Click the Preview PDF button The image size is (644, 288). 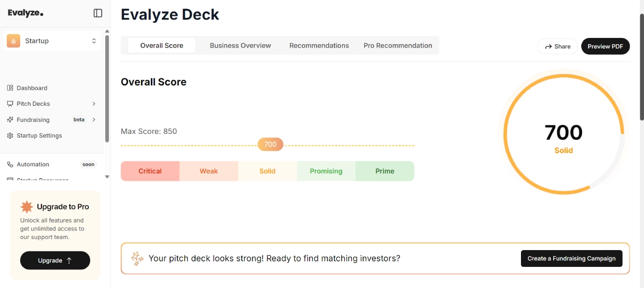pos(606,46)
